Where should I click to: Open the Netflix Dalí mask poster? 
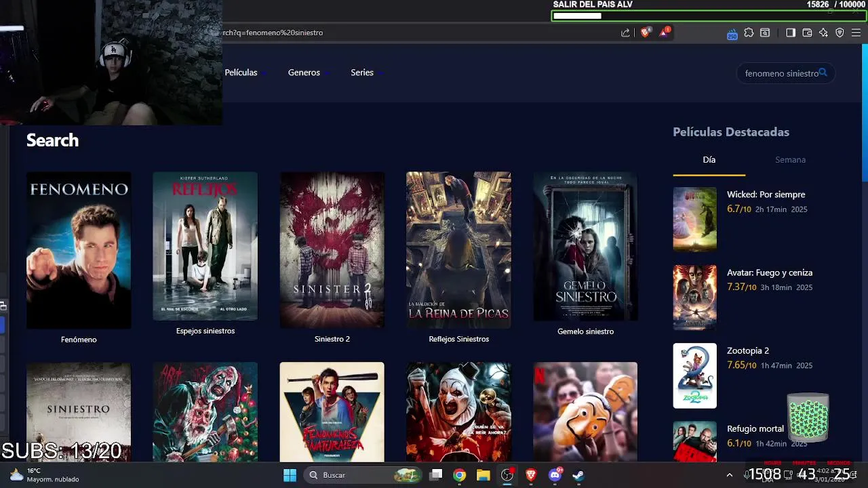click(585, 411)
